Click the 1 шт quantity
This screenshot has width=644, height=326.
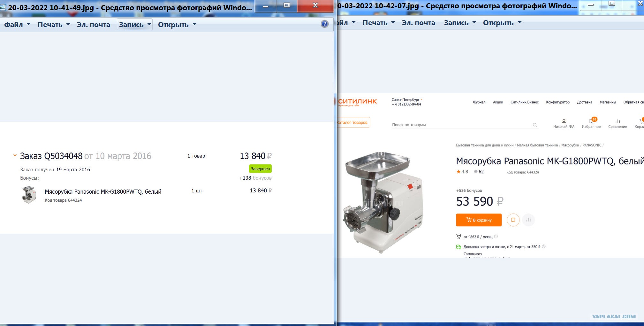pos(197,191)
